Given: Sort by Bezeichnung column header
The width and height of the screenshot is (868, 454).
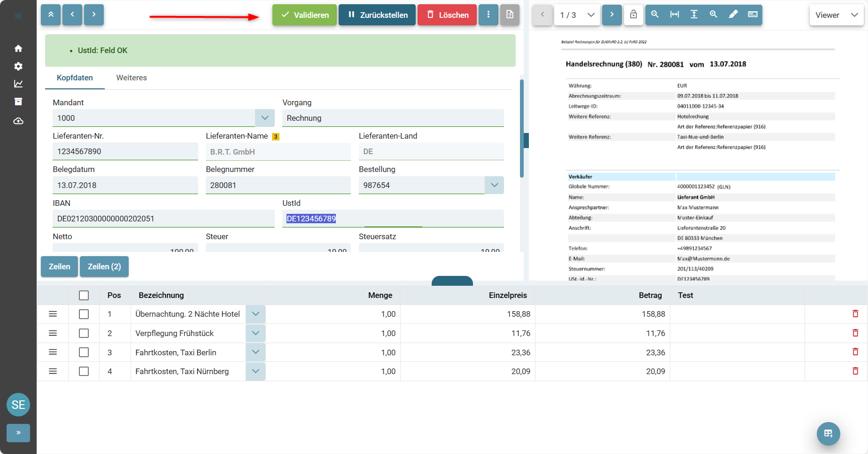Looking at the screenshot, I should [161, 295].
